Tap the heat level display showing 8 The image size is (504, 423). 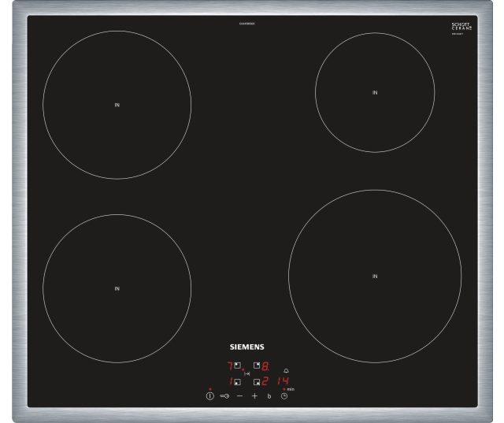click(265, 366)
